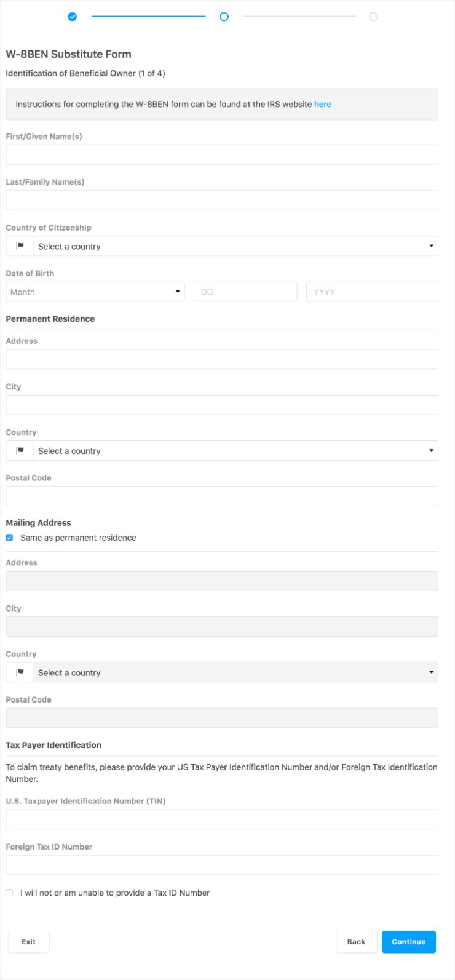
Task: Click the 'Date of Birth' label
Action: point(30,273)
